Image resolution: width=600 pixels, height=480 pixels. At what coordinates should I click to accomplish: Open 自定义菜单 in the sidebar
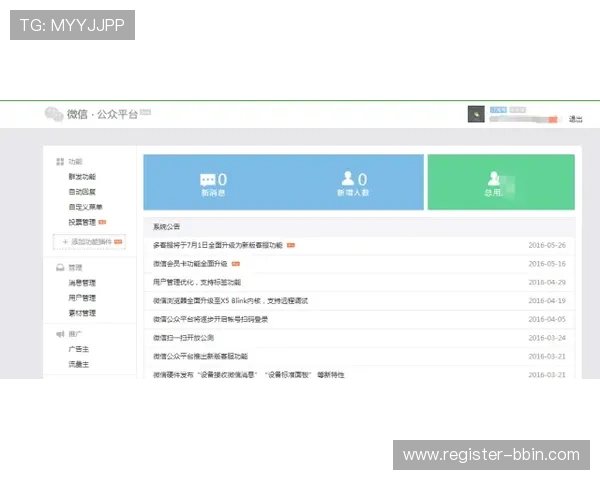tap(85, 207)
